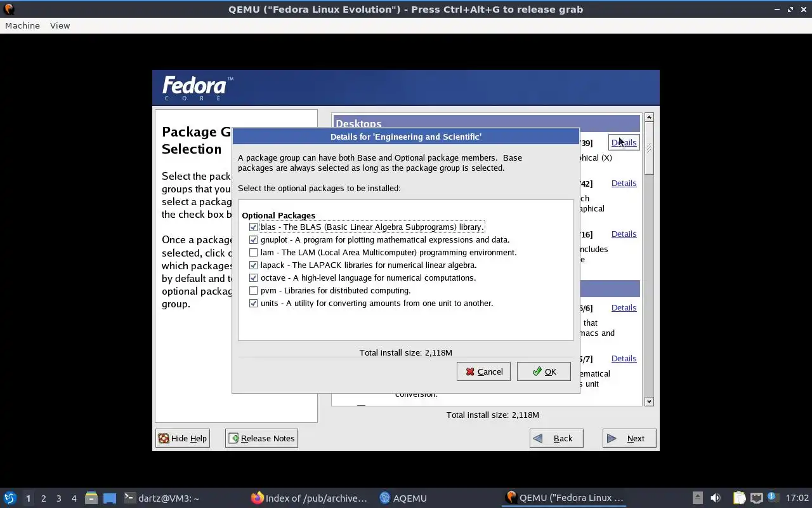Viewport: 812px width, 508px height.
Task: Switch to workspace 1
Action: [28, 498]
